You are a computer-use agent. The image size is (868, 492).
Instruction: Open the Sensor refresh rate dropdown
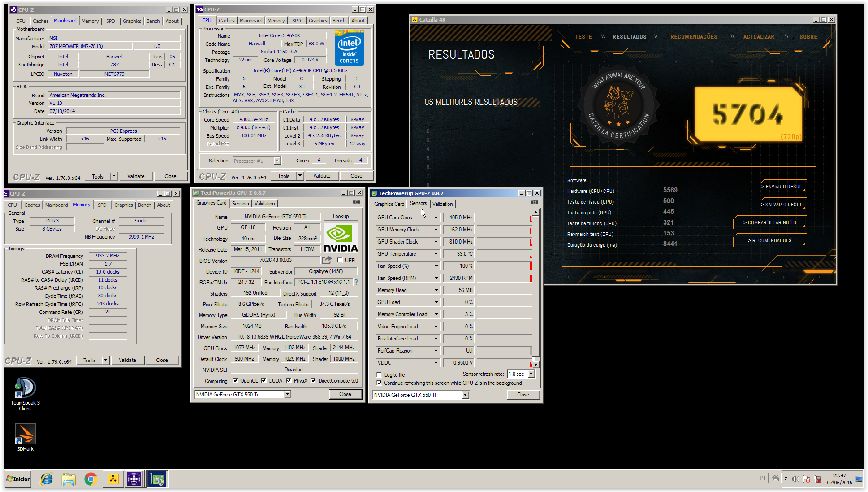531,374
